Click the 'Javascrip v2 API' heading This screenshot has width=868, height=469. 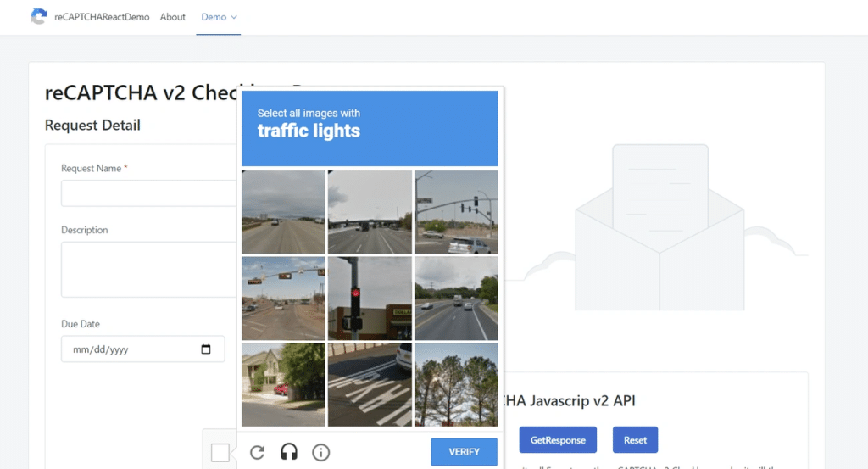582,400
